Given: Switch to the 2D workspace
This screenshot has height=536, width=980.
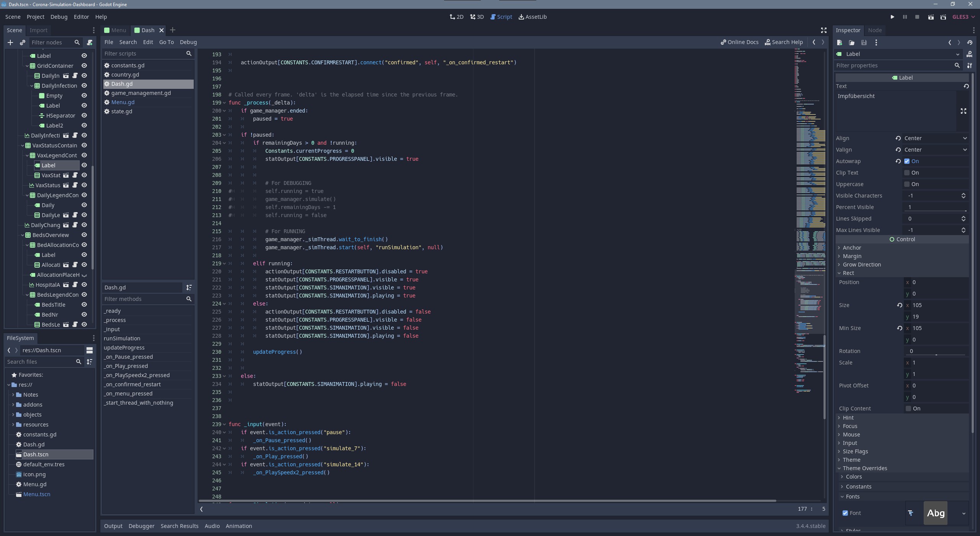Looking at the screenshot, I should click(457, 17).
